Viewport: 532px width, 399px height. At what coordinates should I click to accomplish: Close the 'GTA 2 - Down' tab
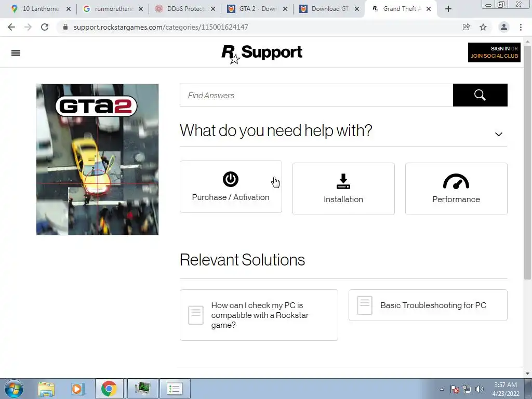285,9
